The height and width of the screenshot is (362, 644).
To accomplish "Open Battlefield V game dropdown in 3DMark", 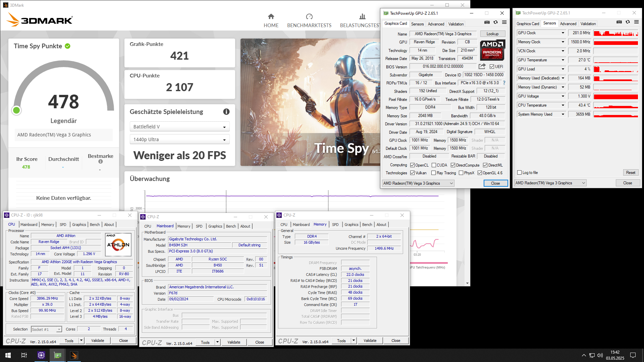I will (x=179, y=127).
